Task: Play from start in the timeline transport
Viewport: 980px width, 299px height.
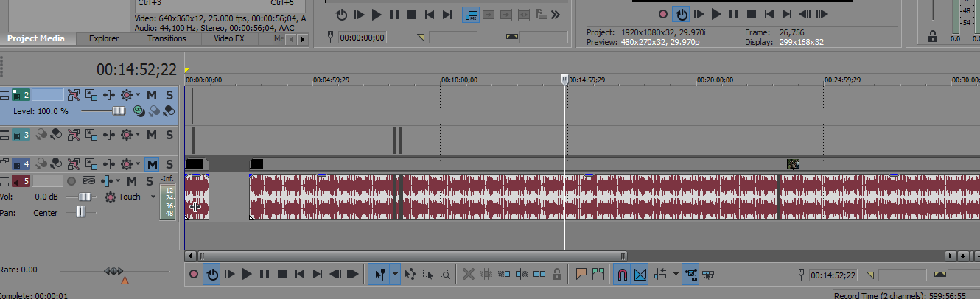Action: pos(229,275)
